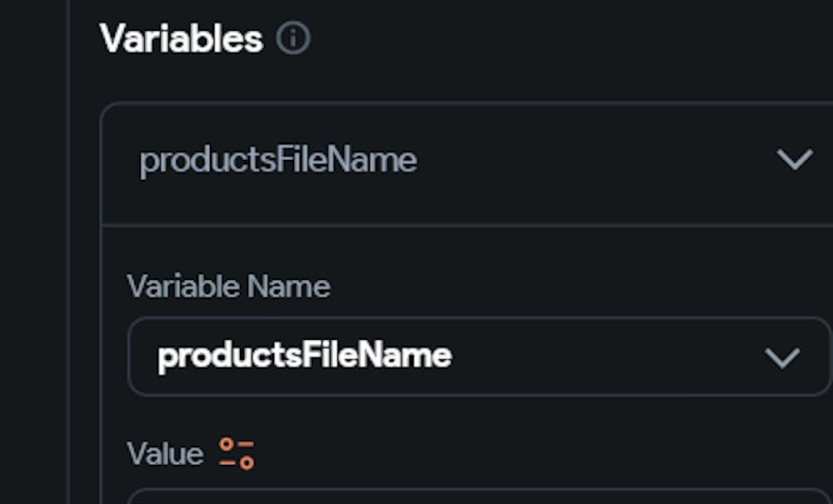
Task: Click the circled i icon in the heading
Action: pos(292,38)
